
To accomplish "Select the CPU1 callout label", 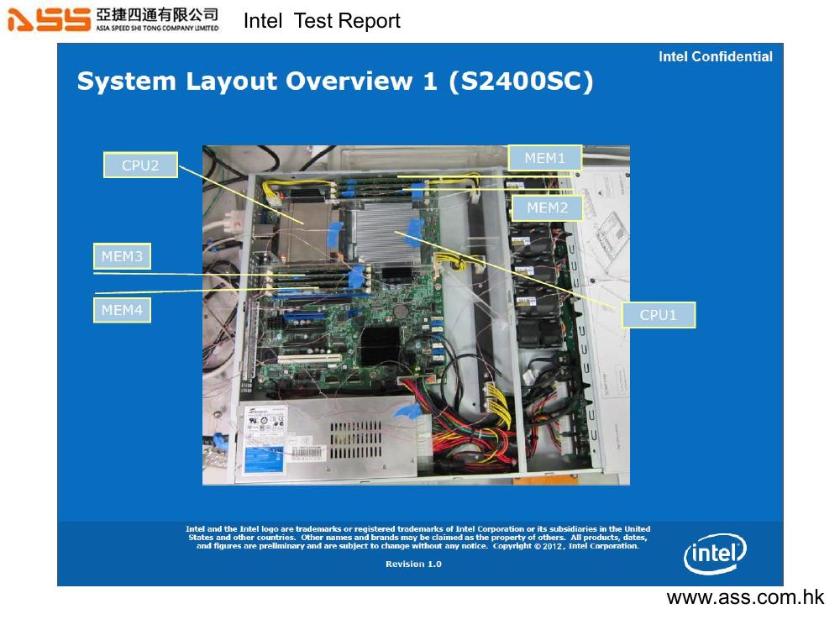I will click(x=658, y=315).
